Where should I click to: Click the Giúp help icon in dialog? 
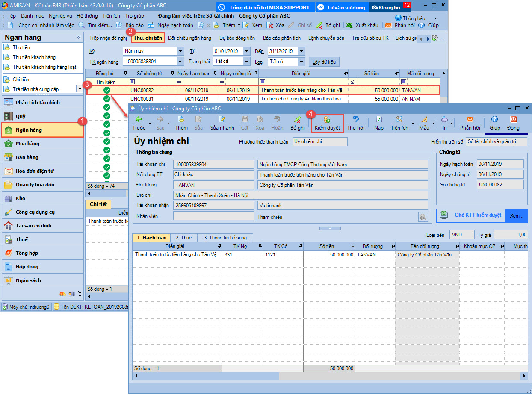[495, 120]
